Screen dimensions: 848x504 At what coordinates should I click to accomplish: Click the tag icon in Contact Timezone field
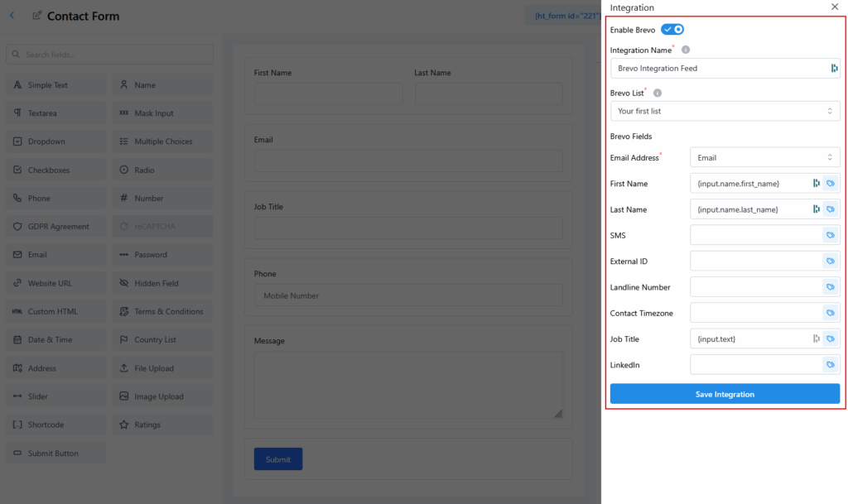tap(830, 313)
